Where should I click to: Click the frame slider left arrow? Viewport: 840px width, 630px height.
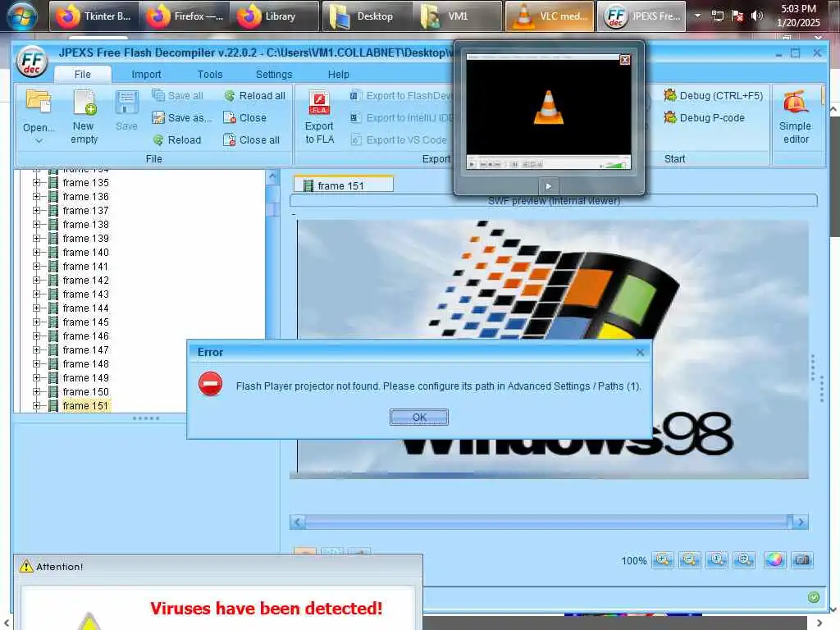298,522
